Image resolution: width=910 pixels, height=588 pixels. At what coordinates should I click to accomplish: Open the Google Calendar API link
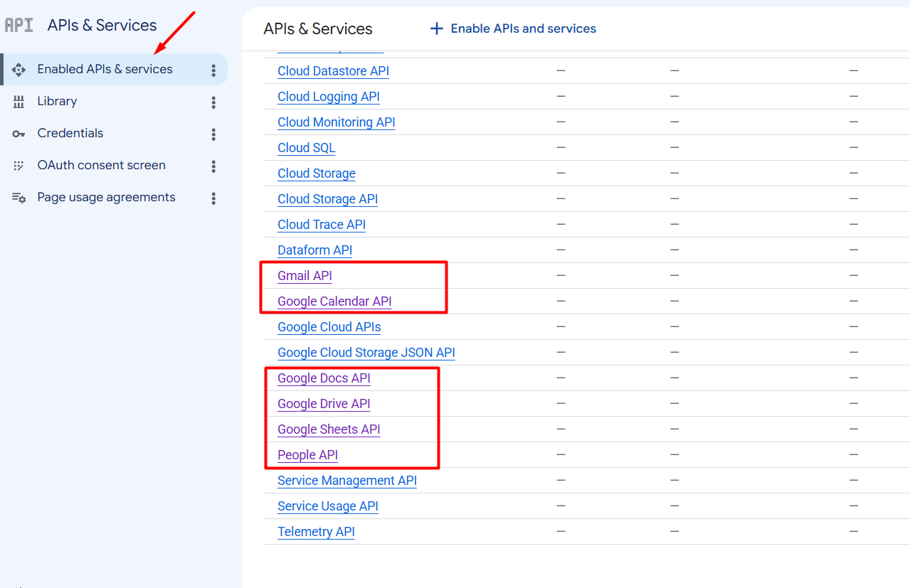pos(335,301)
